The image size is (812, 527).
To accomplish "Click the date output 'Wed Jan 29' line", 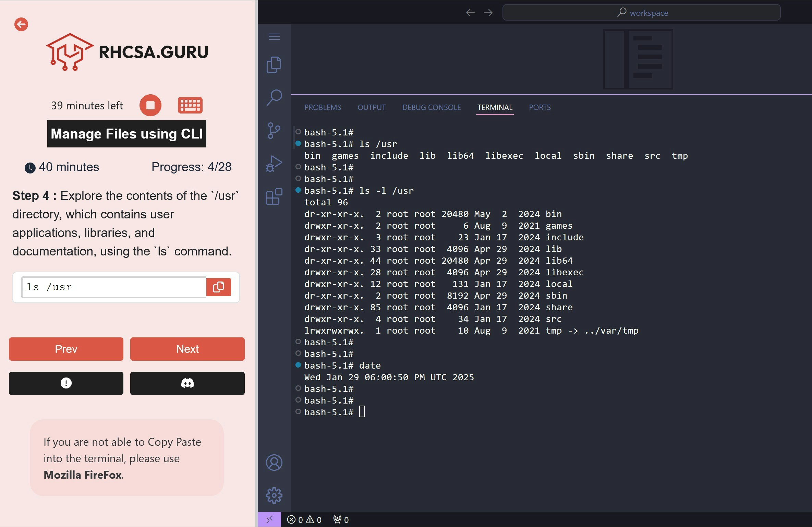I will [x=389, y=377].
